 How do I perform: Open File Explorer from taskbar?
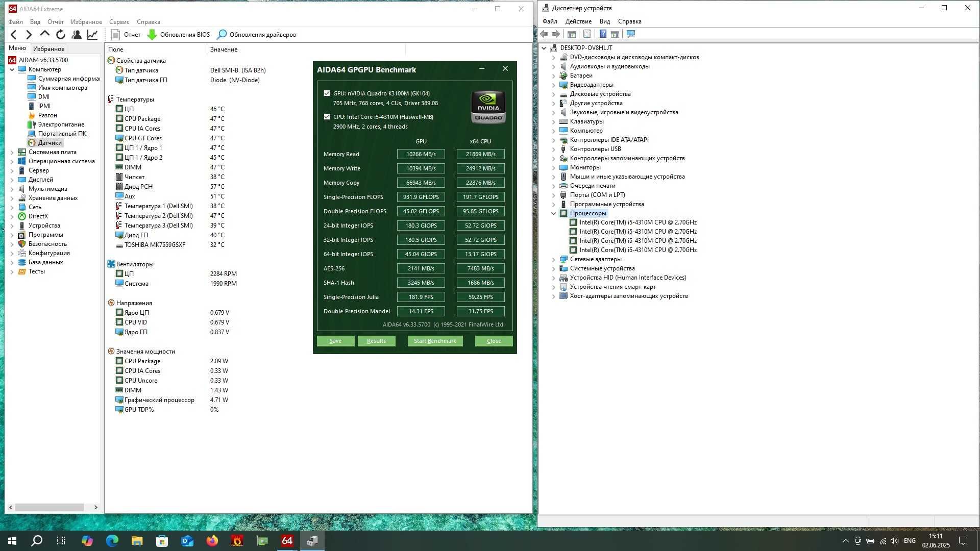tap(137, 541)
